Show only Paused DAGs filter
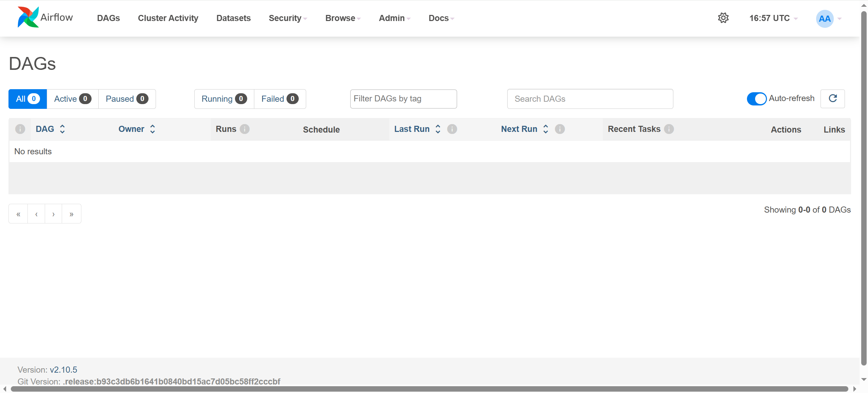Viewport: 868px width, 393px height. 127,99
